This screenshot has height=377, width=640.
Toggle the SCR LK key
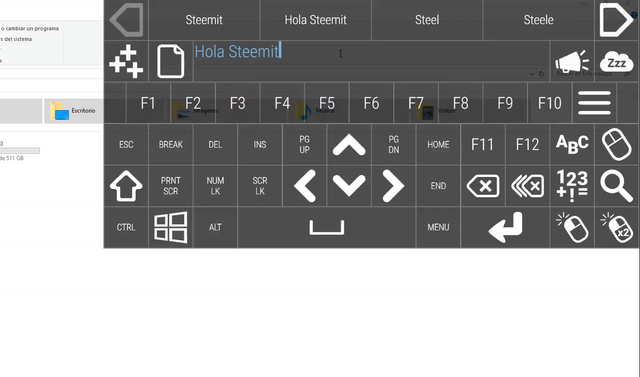(260, 186)
